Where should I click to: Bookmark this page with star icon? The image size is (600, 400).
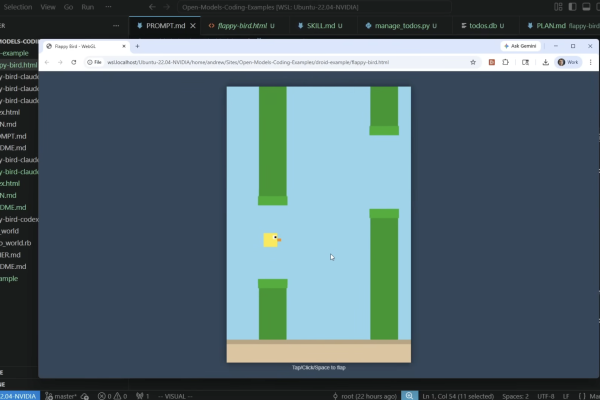tap(473, 62)
